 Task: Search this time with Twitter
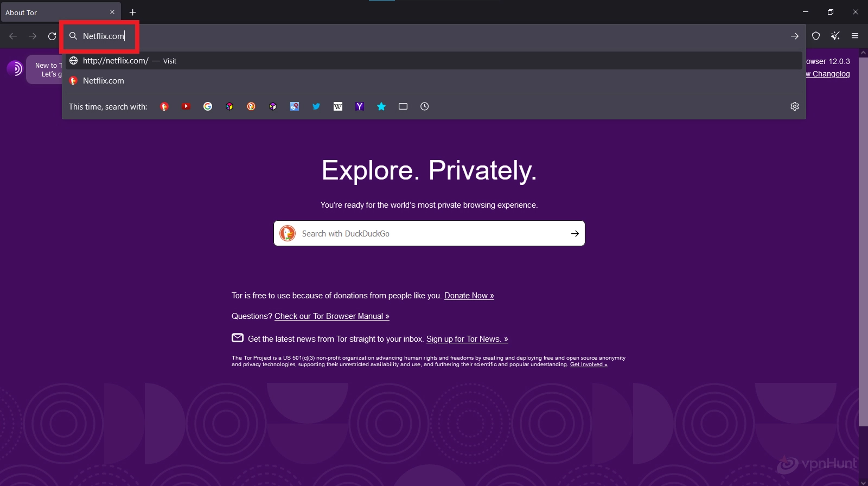click(316, 106)
